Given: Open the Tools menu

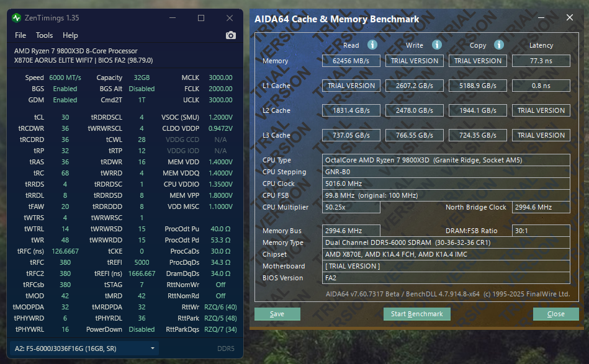Looking at the screenshot, I should [x=44, y=35].
